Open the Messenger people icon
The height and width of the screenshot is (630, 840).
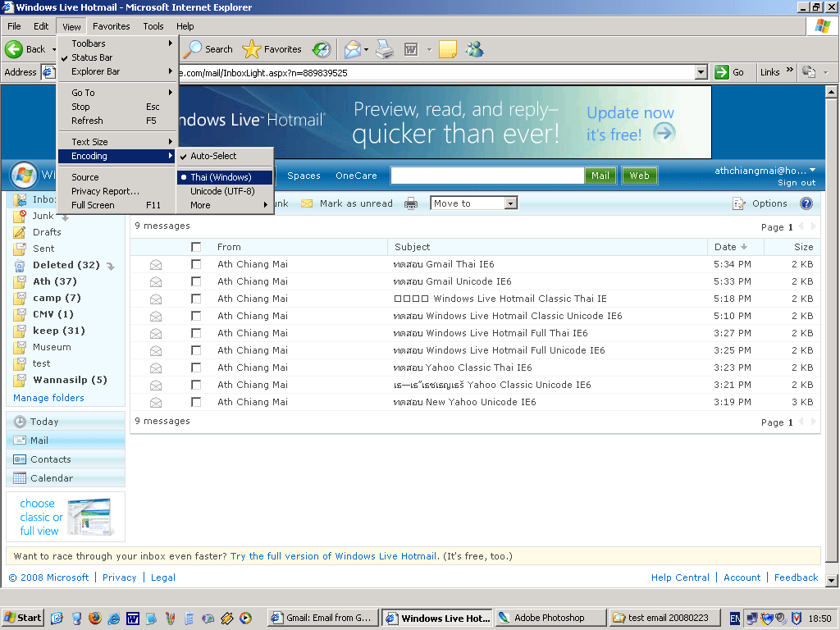click(475, 49)
